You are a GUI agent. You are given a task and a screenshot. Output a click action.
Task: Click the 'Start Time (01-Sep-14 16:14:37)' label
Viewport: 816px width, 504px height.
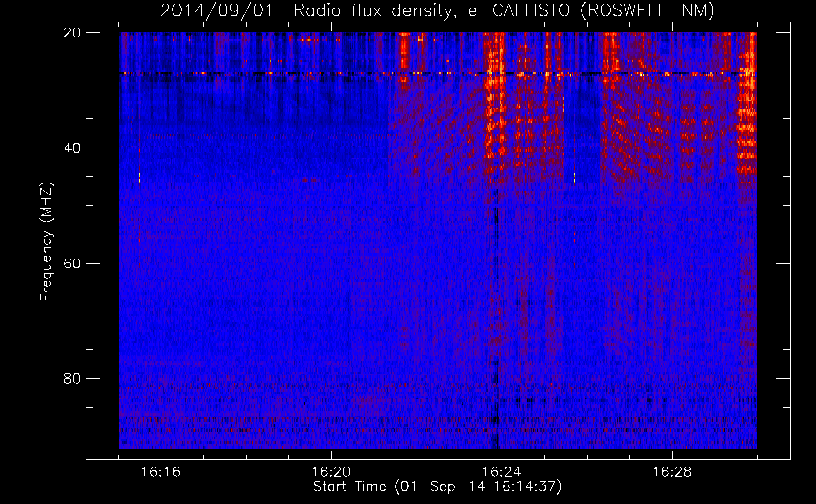pyautogui.click(x=437, y=487)
